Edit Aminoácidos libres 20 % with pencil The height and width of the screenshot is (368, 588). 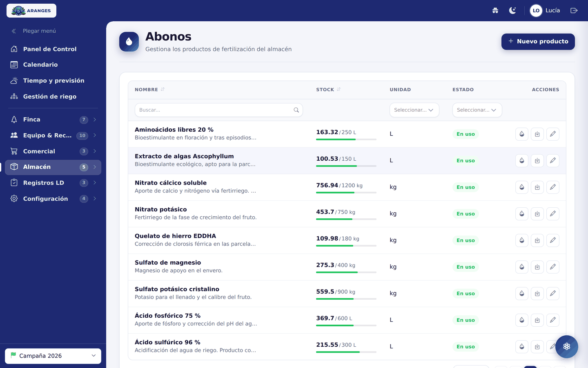tap(553, 134)
